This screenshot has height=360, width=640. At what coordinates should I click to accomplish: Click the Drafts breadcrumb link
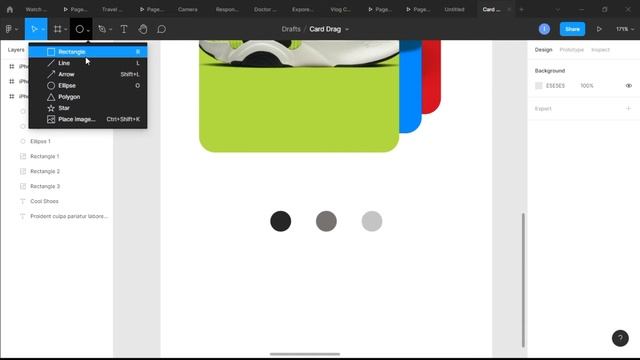tap(291, 29)
